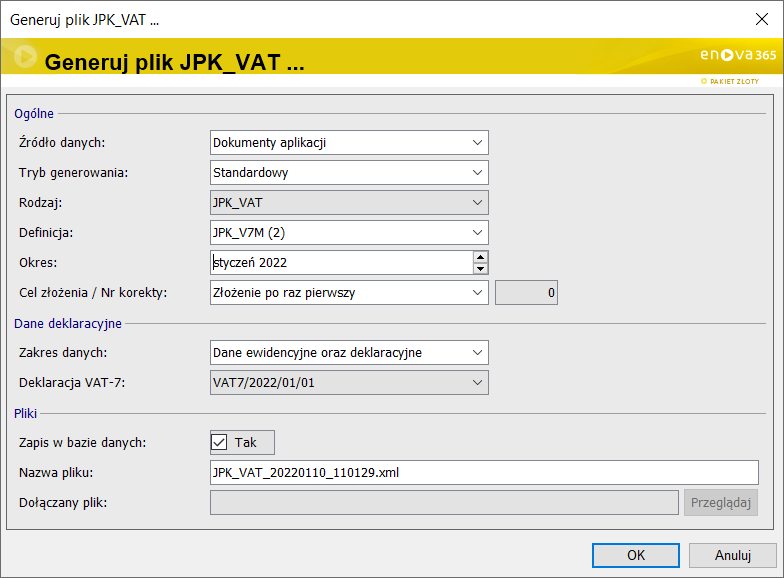Confirm with the OK button
784x578 pixels.
tap(635, 555)
